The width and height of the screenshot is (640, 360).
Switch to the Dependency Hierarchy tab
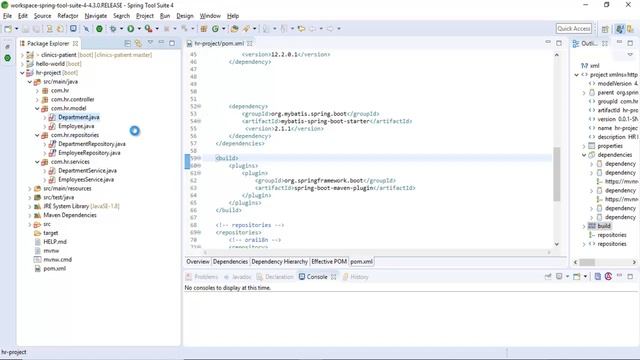click(x=280, y=262)
